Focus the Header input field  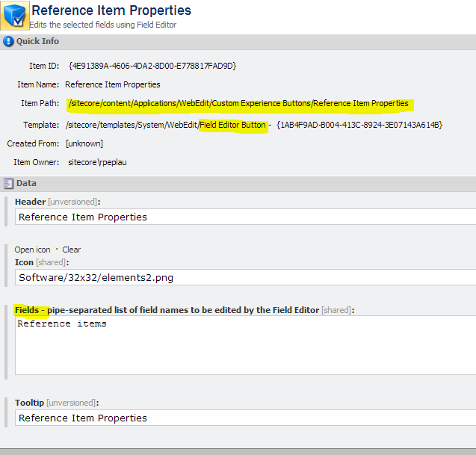[x=245, y=217]
